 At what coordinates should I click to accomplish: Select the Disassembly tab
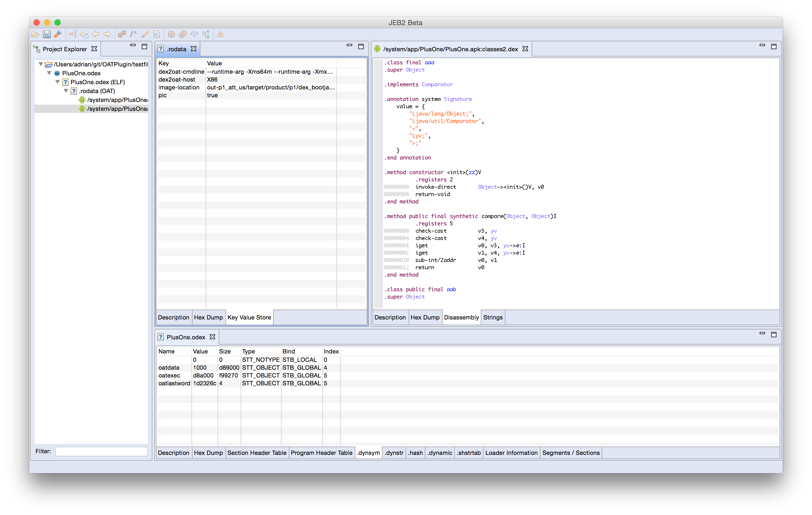coord(461,317)
